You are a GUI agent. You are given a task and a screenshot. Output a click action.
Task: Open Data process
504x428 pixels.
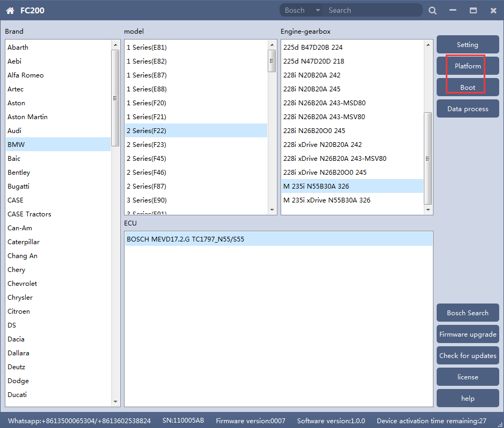468,108
